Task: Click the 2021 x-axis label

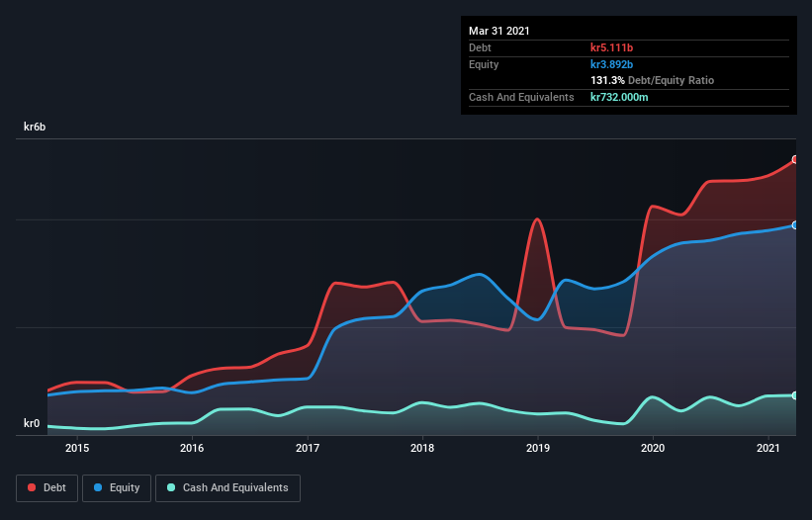Action: click(767, 448)
